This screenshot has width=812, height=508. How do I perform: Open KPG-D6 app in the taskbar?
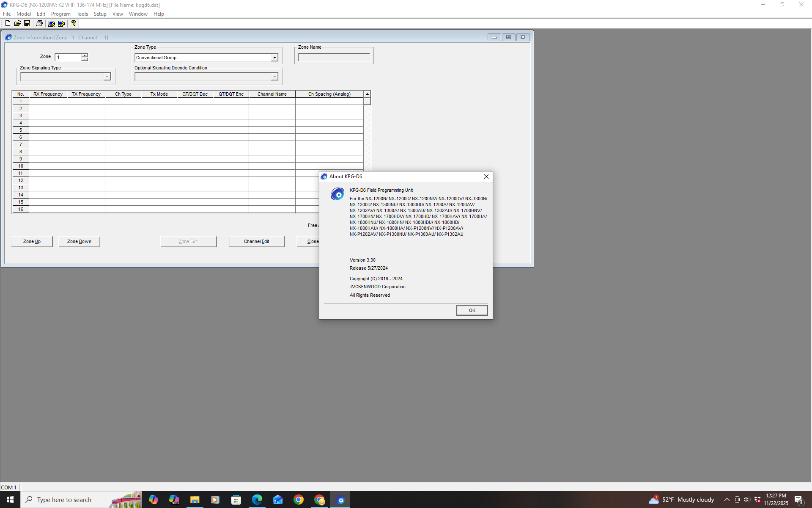(340, 500)
